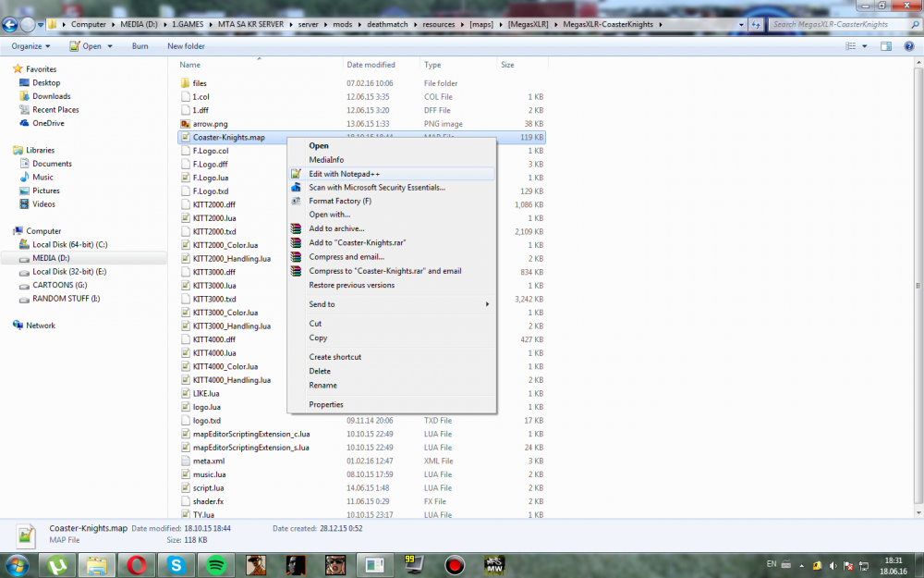Open Skype from the taskbar
Screen dimensions: 924x578
click(176, 564)
